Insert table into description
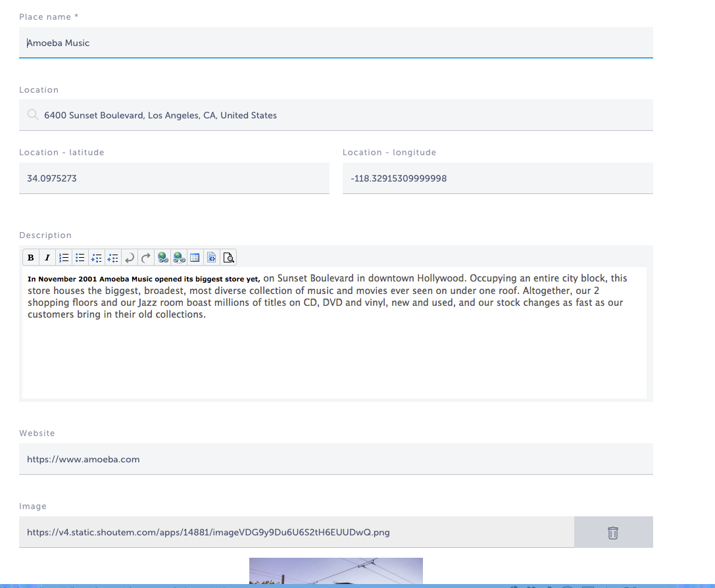Screen dimensions: 715x588 click(195, 258)
